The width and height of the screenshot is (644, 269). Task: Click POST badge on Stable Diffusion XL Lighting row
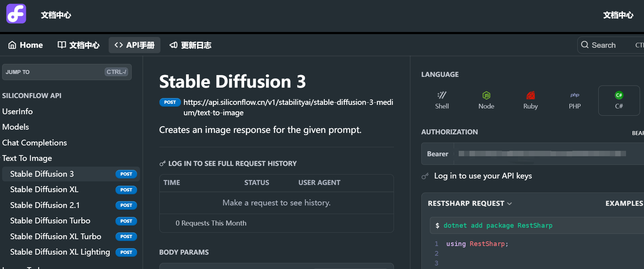pyautogui.click(x=126, y=252)
